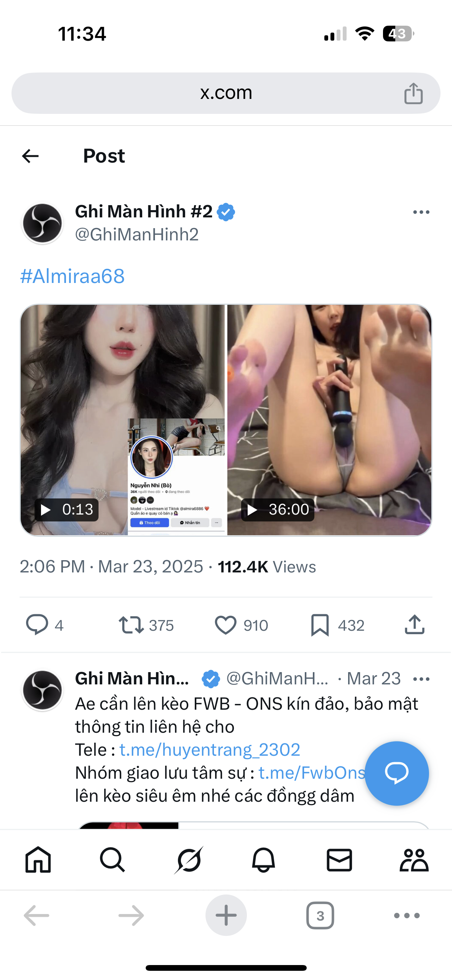This screenshot has height=980, width=452.
Task: Tap the #Almiraa68 hashtag link
Action: tap(72, 276)
